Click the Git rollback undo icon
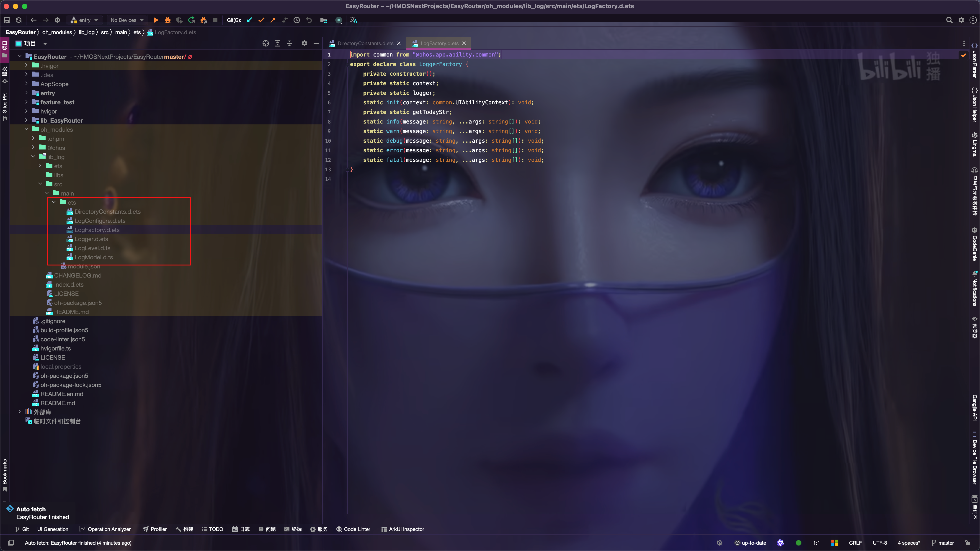This screenshot has height=551, width=980. 309,20
